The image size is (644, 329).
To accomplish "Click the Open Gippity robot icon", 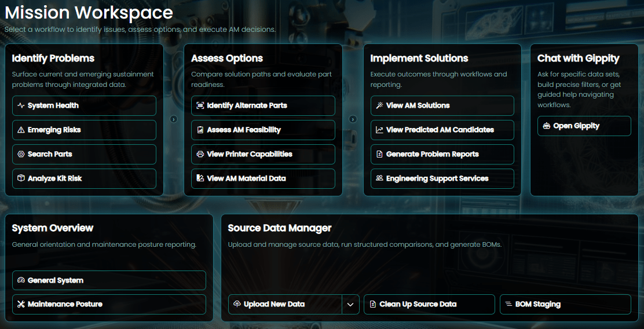I will click(x=546, y=126).
